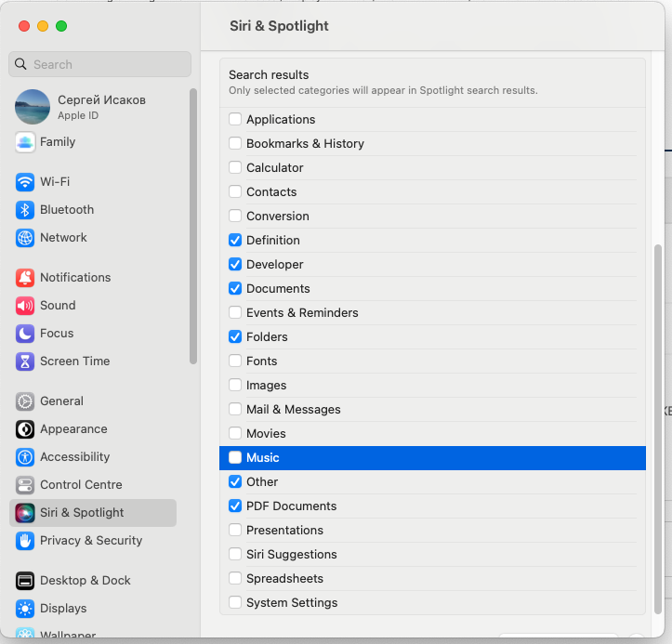Click the Privacy & Security sidebar label
This screenshot has height=644, width=672.
[x=91, y=540]
